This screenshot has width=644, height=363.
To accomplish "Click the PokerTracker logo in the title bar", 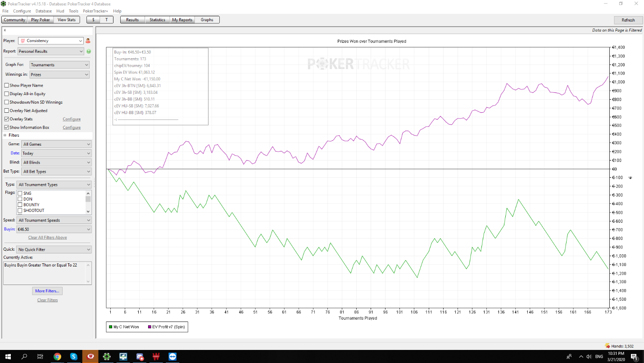I will (4, 4).
